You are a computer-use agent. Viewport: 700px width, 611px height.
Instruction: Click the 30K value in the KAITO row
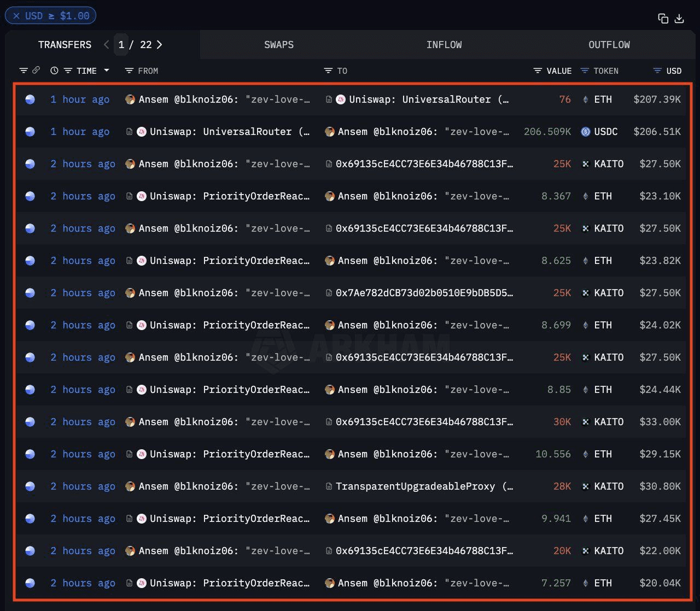pyautogui.click(x=562, y=422)
